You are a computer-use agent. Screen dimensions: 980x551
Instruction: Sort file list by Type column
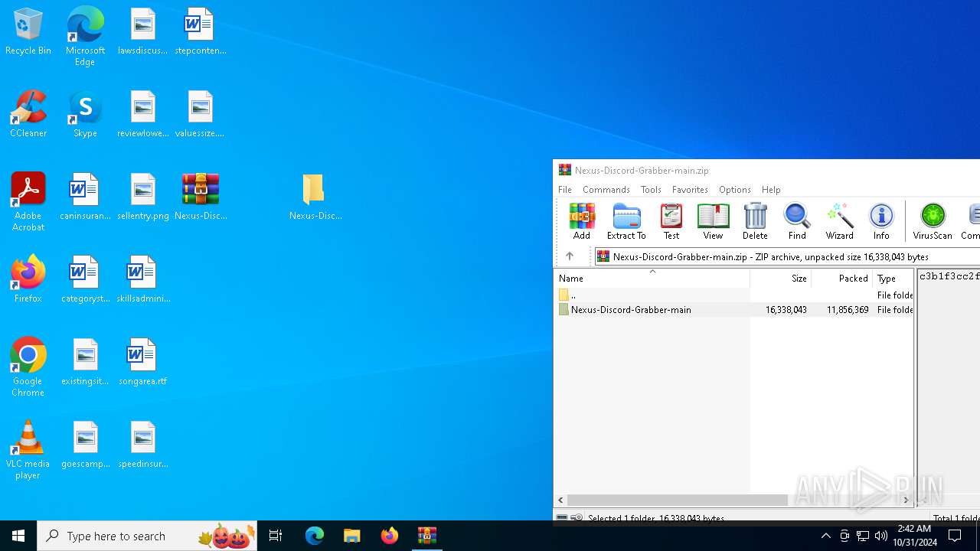[x=893, y=279]
